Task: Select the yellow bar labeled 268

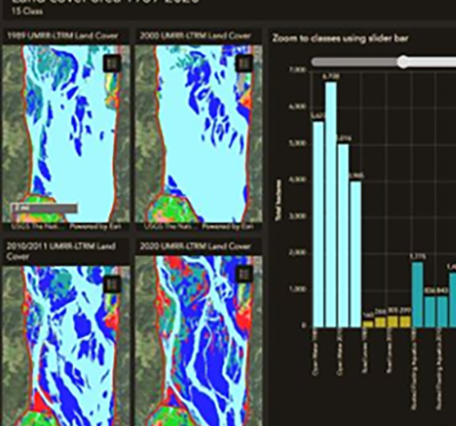Action: pos(380,322)
